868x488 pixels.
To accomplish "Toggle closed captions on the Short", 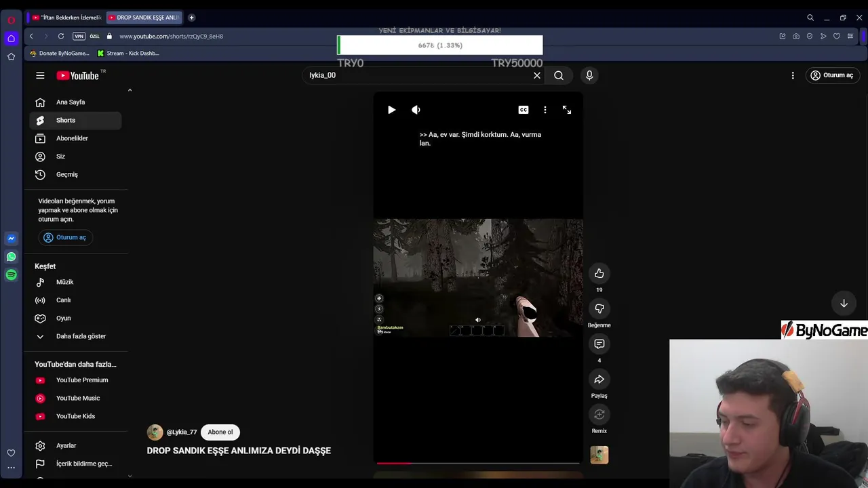I will point(524,110).
